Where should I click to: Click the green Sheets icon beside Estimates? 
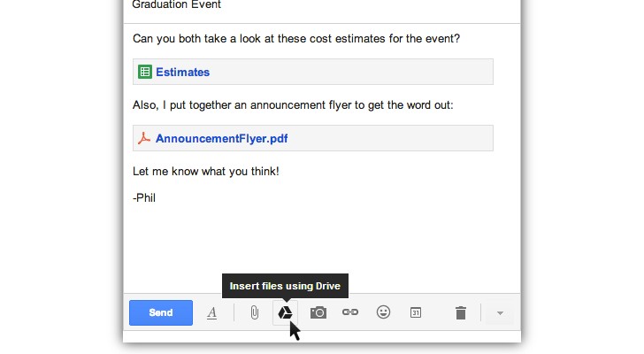[x=144, y=72]
